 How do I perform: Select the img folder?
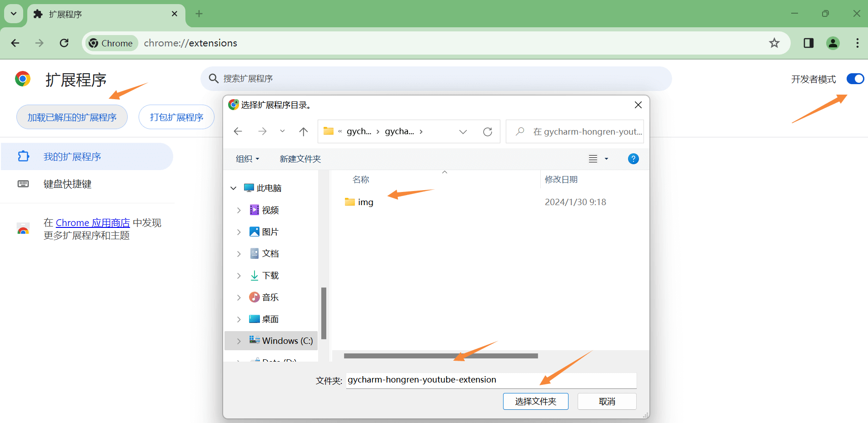click(x=359, y=202)
